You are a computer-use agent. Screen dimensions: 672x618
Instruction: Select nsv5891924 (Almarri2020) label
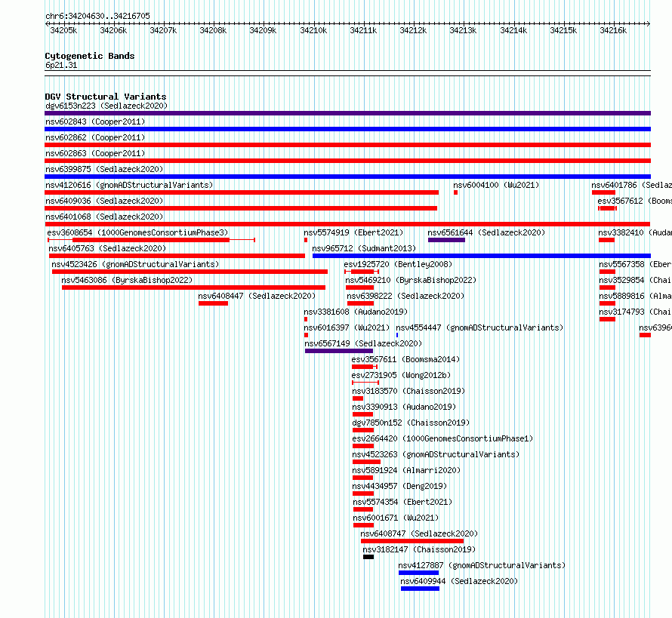pos(406,470)
